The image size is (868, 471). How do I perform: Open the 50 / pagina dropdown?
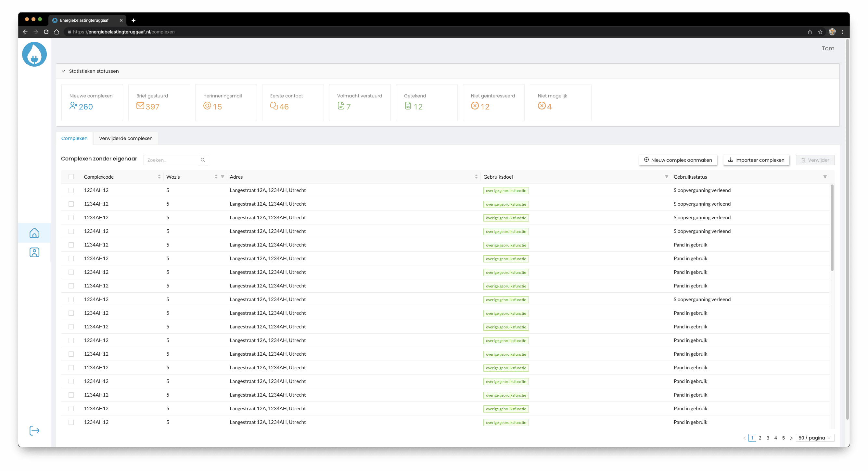(814, 438)
